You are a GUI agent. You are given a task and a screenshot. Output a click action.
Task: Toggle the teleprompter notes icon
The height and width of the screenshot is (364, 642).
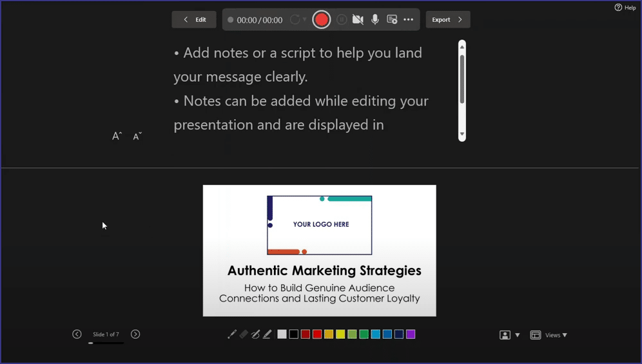(x=392, y=20)
